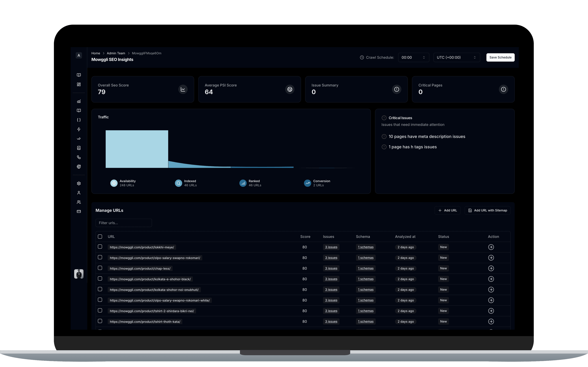Click the Schema column header
588x367 pixels.
(x=363, y=237)
